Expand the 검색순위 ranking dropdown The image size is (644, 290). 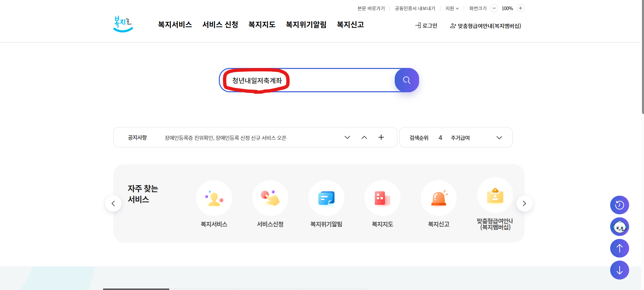pos(499,138)
